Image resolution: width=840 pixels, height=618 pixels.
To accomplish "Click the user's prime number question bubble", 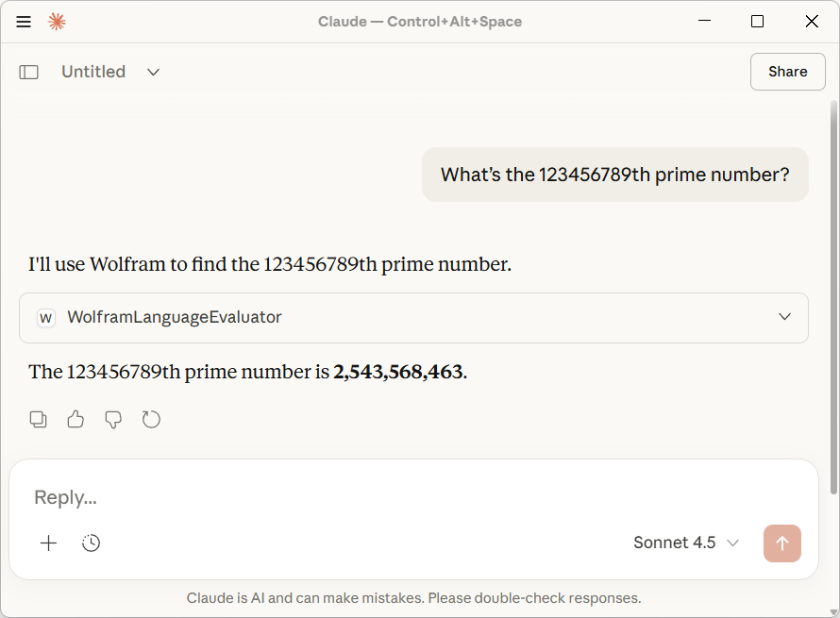I will (x=614, y=175).
